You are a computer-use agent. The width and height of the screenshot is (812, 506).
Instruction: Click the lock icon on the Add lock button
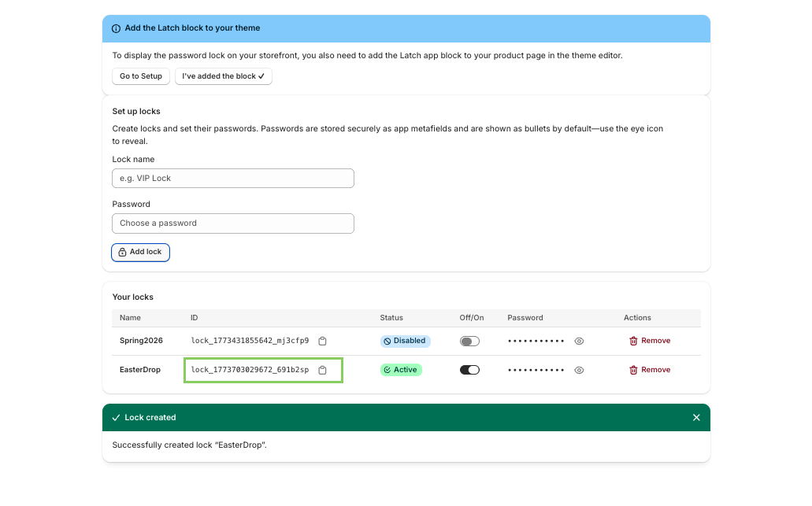[124, 252]
